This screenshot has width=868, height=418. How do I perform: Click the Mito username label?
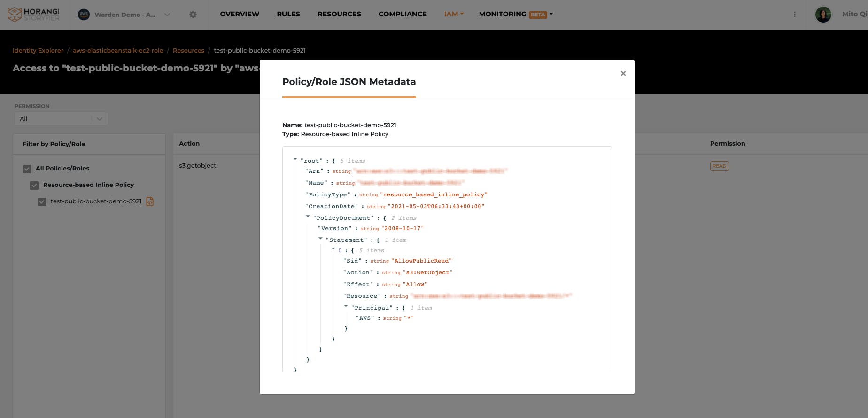click(x=854, y=14)
